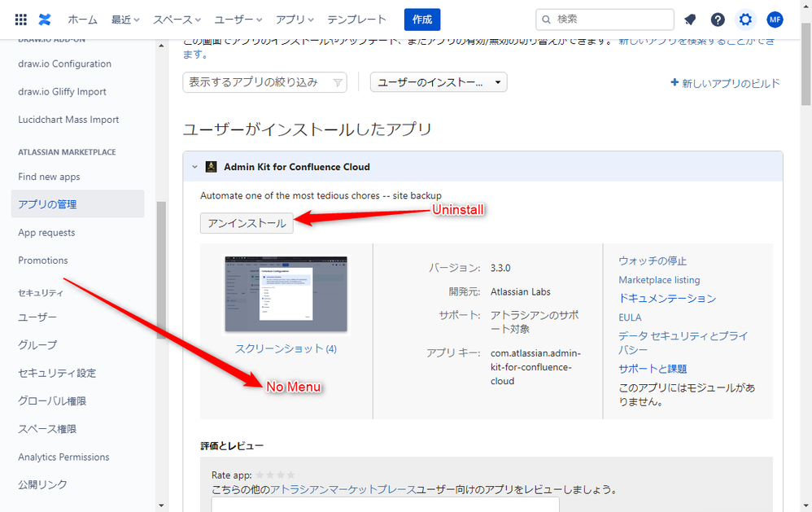Click 新しいアプリのビルド link
812x512 pixels.
(730, 83)
